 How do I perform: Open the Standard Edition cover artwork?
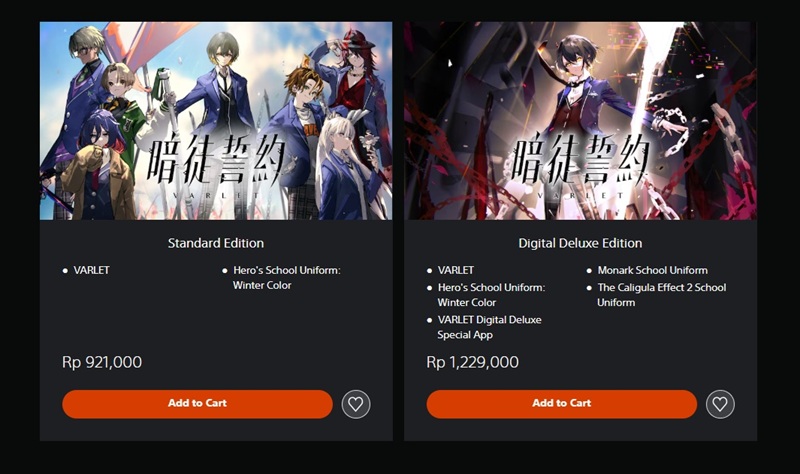216,120
